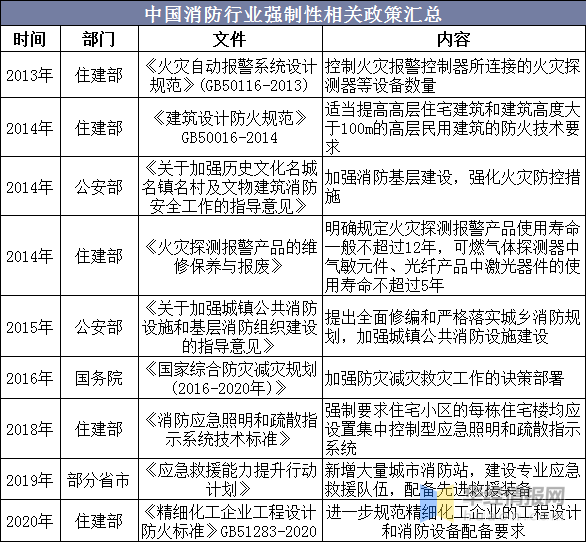
Task: Click the 《国家综合防灾减灾规划》 file cell
Action: point(230,378)
